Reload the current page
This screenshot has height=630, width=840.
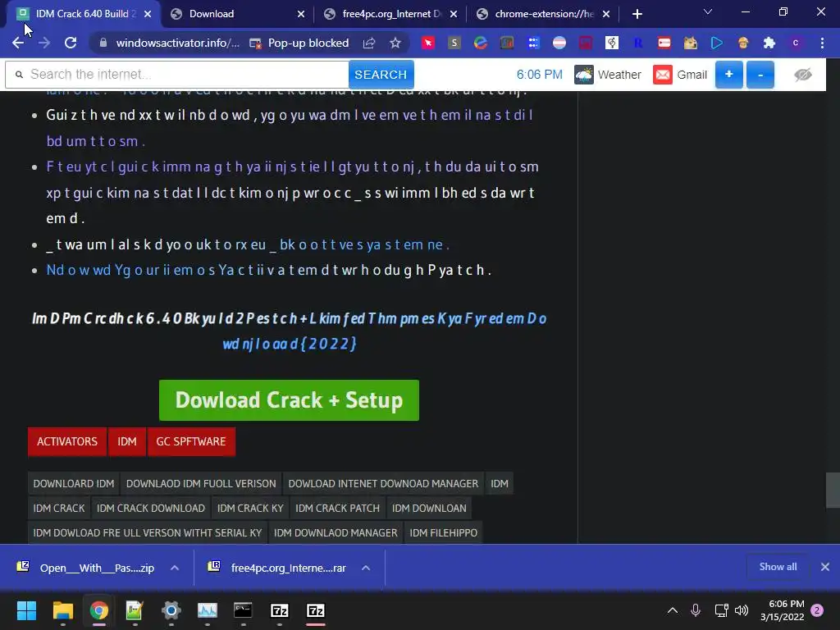71,43
